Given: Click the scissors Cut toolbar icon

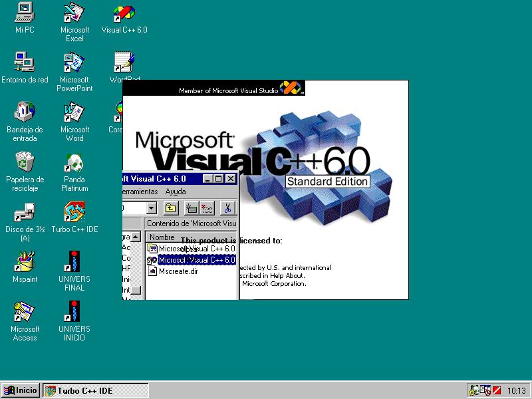Looking at the screenshot, I should coord(227,208).
